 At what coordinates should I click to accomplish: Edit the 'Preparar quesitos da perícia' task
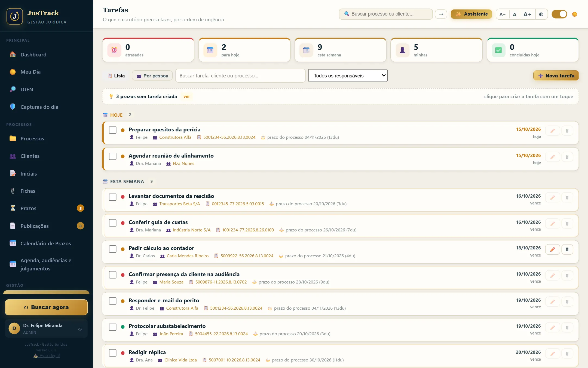click(553, 131)
